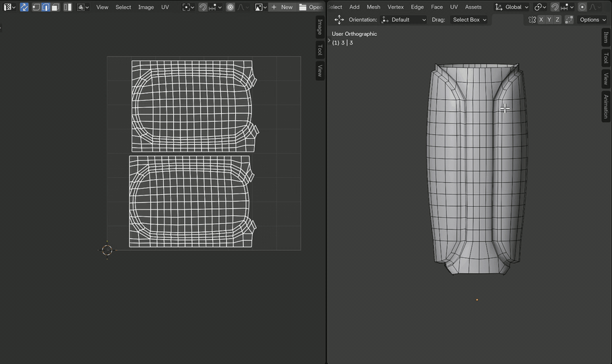Toggle Z axis mirror
The image size is (612, 364).
(x=557, y=20)
